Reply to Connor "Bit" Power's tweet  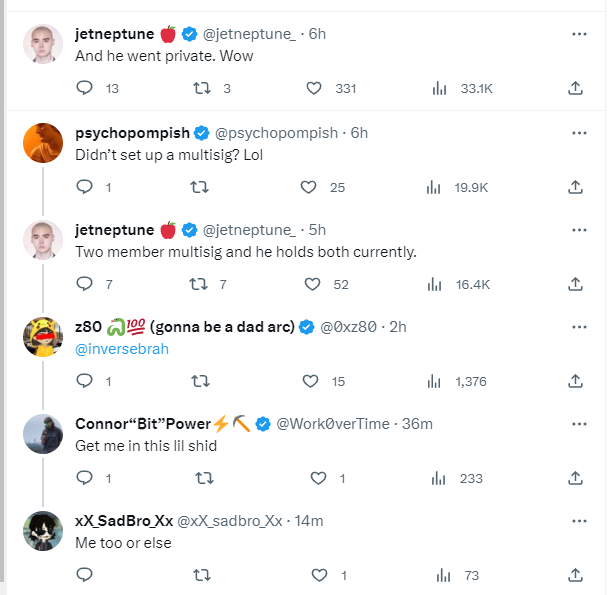(x=84, y=478)
